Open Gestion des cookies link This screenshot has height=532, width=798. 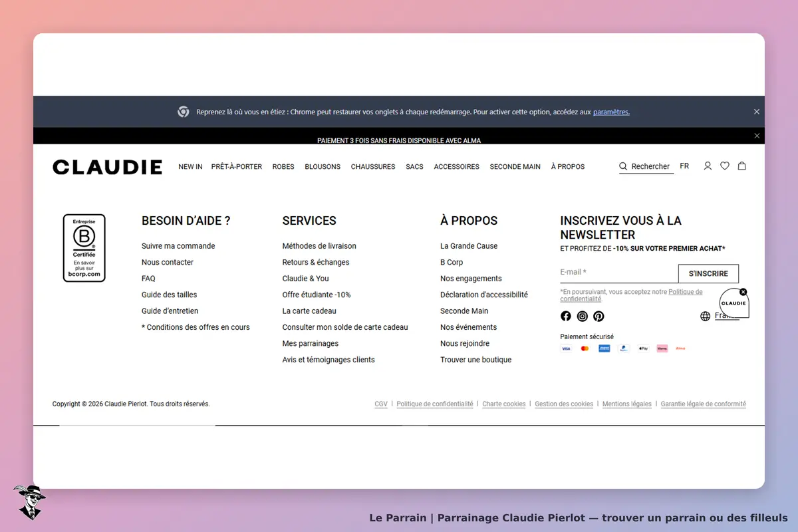coord(564,404)
